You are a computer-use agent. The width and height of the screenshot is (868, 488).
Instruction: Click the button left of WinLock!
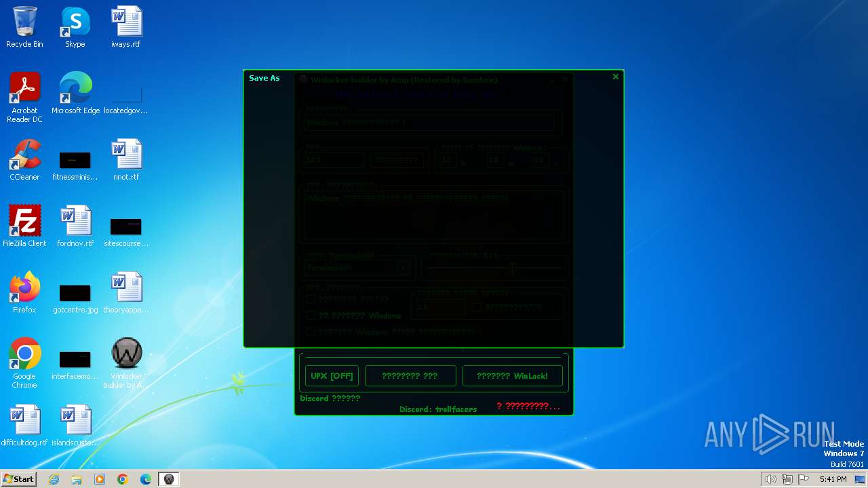410,375
